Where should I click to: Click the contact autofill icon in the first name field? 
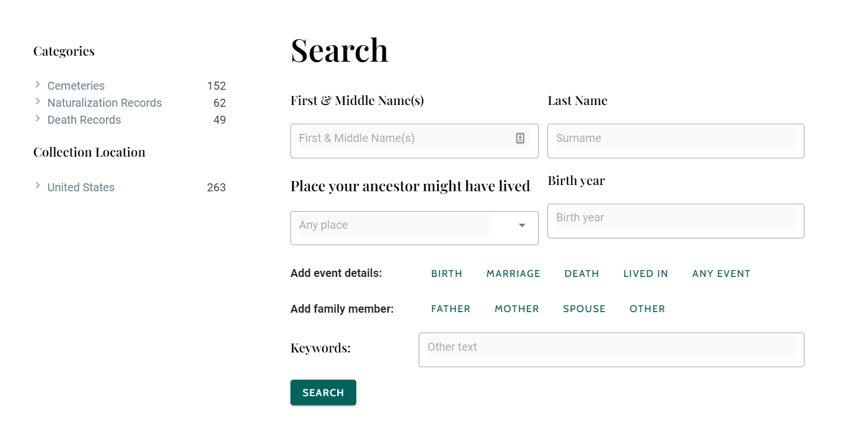pyautogui.click(x=520, y=138)
